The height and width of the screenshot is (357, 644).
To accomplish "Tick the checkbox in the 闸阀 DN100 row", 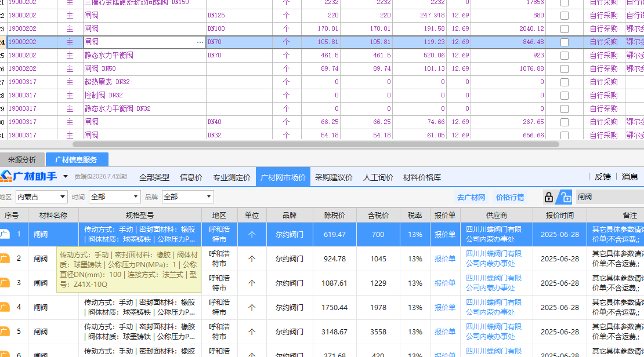I will (x=565, y=29).
